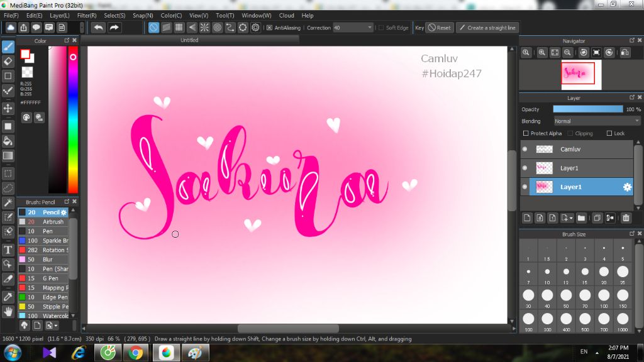The height and width of the screenshot is (362, 644).
Task: Click the Undo arrow
Action: (98, 28)
